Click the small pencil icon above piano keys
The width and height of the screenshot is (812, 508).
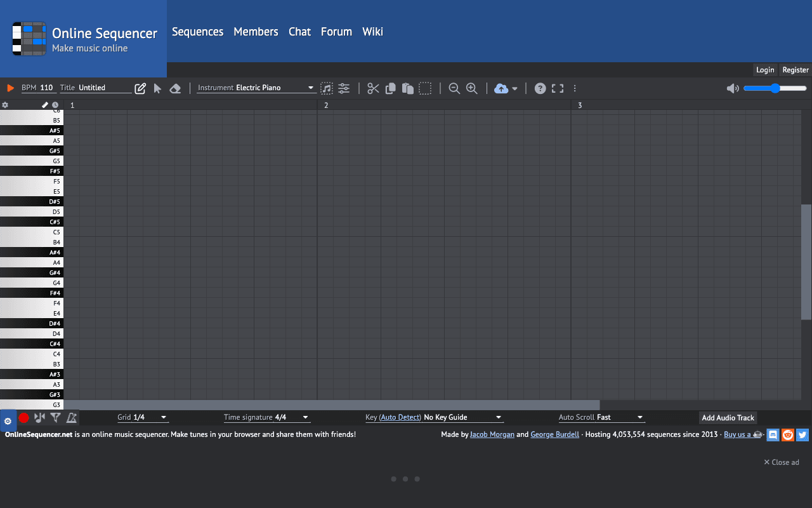45,105
